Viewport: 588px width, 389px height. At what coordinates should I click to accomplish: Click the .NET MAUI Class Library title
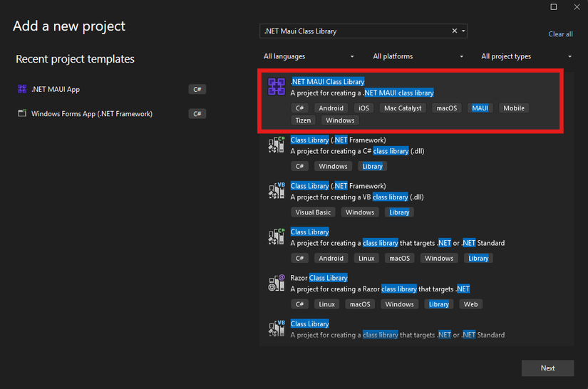tap(327, 81)
